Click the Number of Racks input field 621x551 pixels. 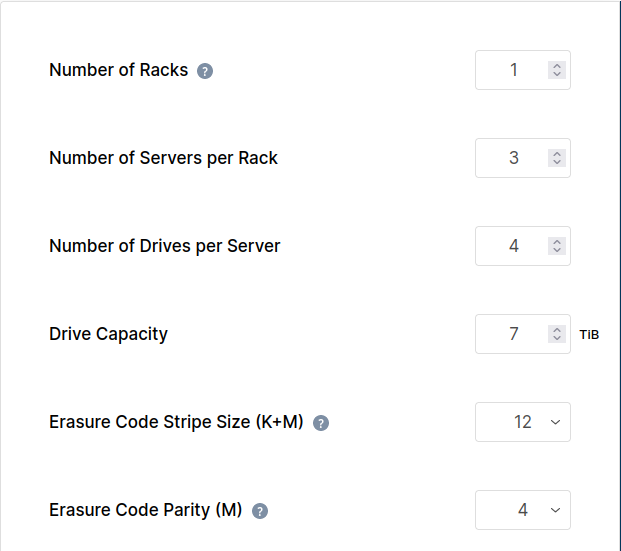523,70
